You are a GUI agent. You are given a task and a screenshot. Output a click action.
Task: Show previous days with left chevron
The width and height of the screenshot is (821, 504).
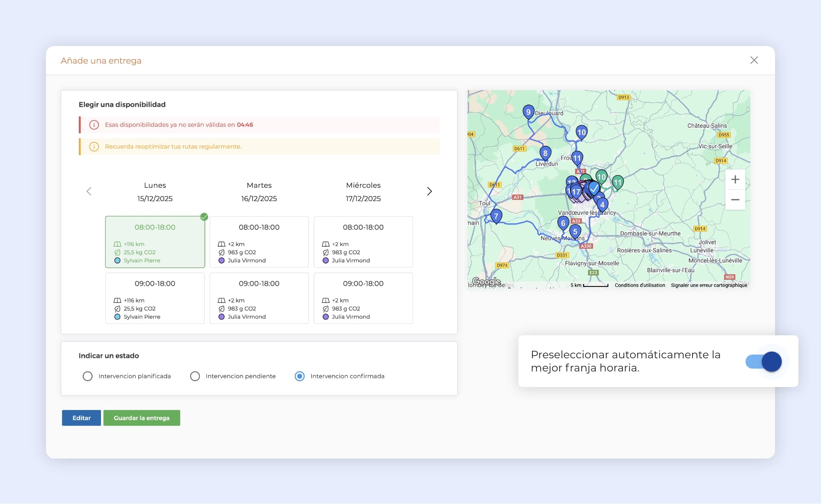pos(89,191)
